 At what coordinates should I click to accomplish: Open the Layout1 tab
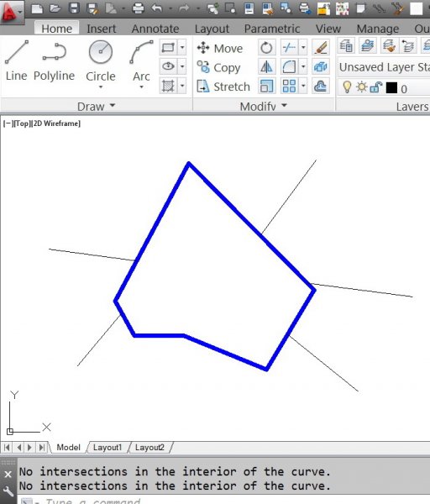107,448
